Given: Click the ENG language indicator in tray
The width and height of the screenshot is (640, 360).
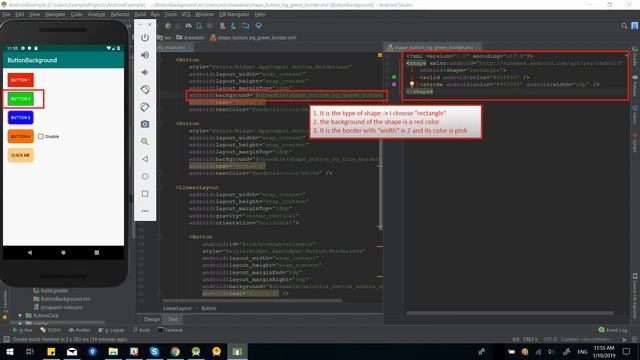Looking at the screenshot, I should [x=582, y=351].
